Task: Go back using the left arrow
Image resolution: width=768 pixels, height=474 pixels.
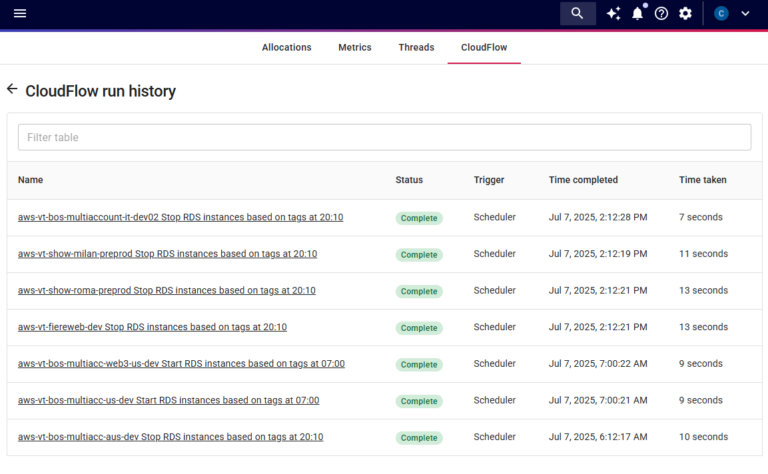Action: click(x=12, y=90)
